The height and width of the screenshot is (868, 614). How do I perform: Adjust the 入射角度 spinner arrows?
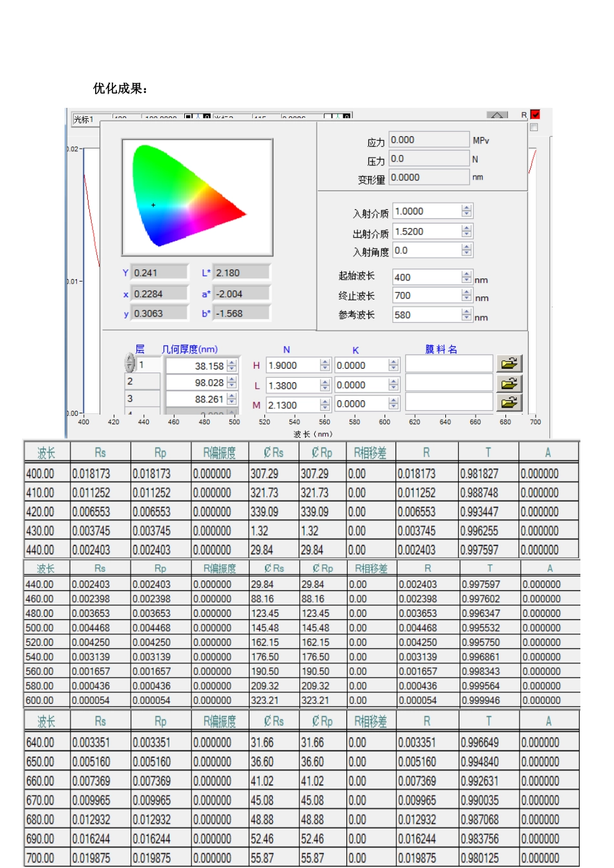click(467, 250)
